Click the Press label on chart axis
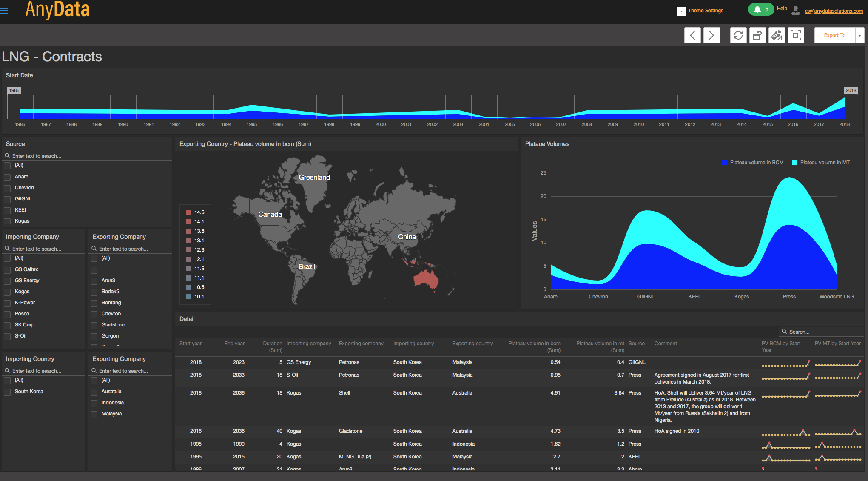This screenshot has height=481, width=868. point(789,297)
